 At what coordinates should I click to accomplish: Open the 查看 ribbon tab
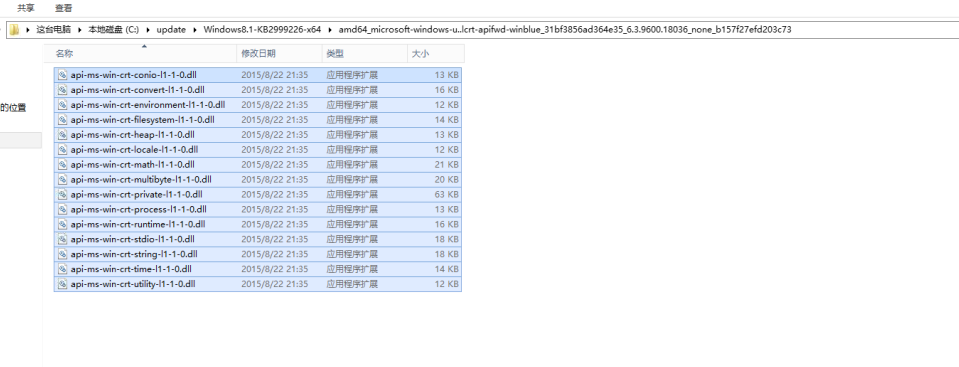pyautogui.click(x=63, y=8)
